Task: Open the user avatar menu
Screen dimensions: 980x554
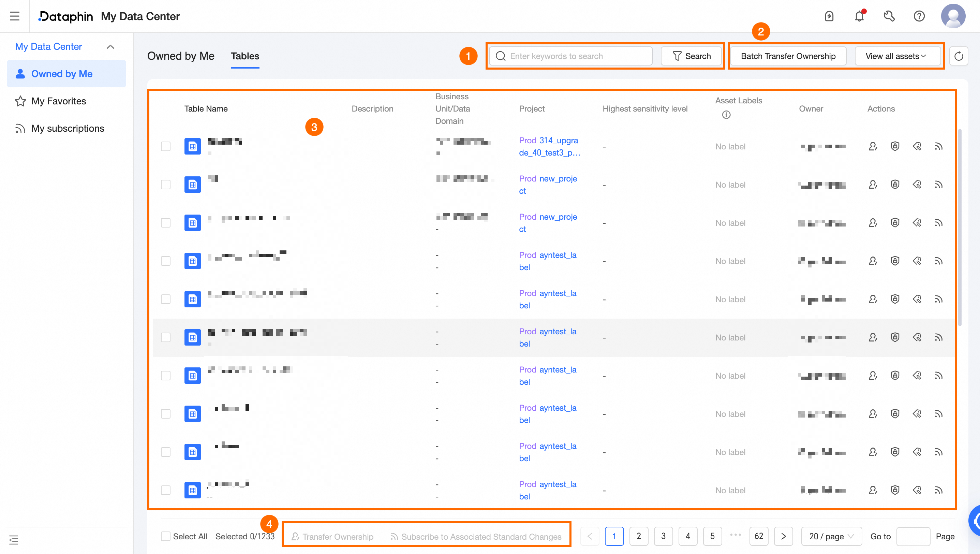Action: point(953,16)
